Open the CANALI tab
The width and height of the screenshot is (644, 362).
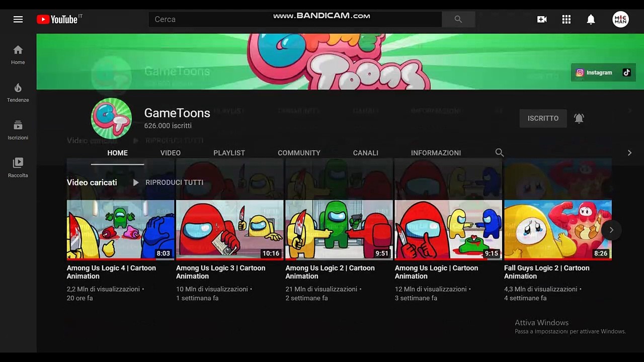pos(366,153)
